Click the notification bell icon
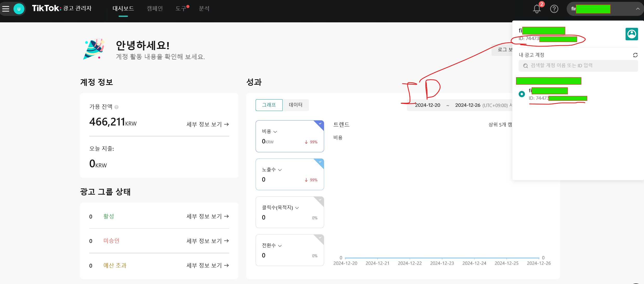 537,9
